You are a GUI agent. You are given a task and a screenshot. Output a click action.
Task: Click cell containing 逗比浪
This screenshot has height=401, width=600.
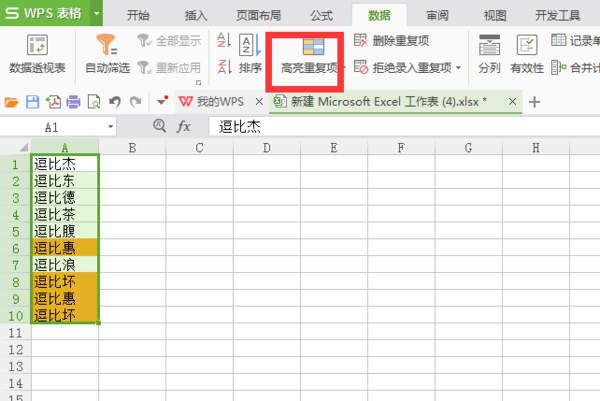point(65,265)
